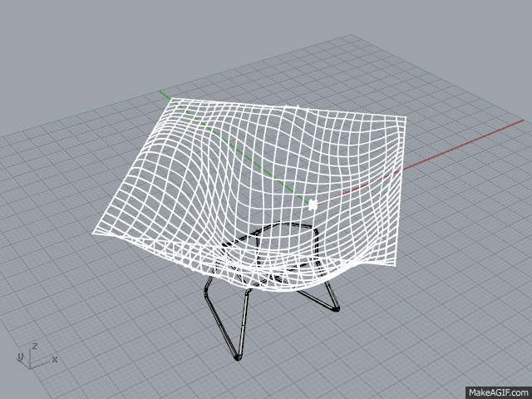Click the top left corner of mesh
The image size is (532, 399).
click(x=170, y=101)
